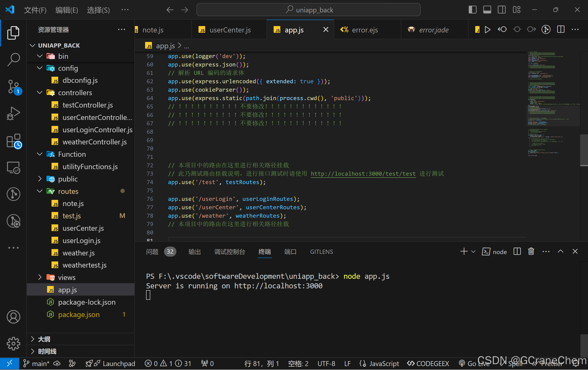Switch to the 输出 panel tab
This screenshot has width=588, height=370.
[x=194, y=252]
